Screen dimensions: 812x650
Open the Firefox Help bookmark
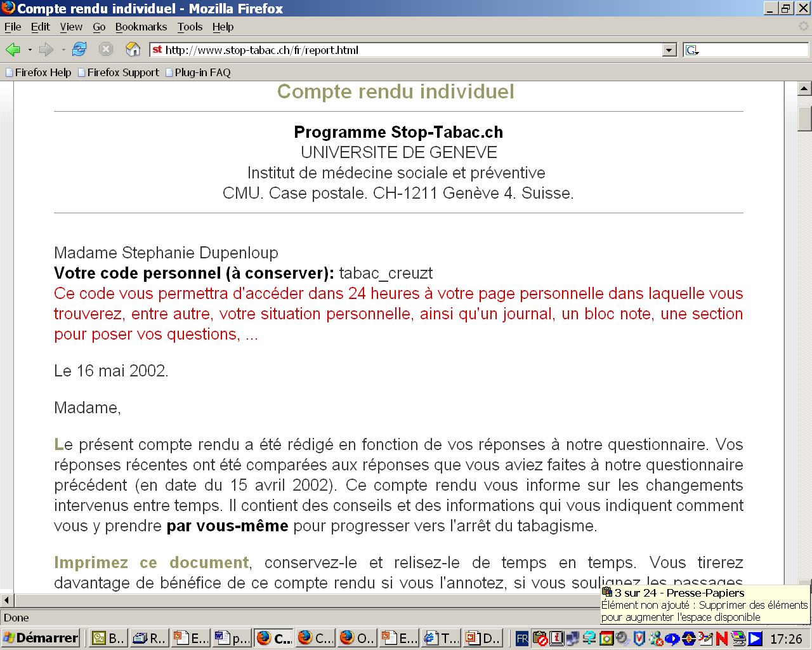38,72
